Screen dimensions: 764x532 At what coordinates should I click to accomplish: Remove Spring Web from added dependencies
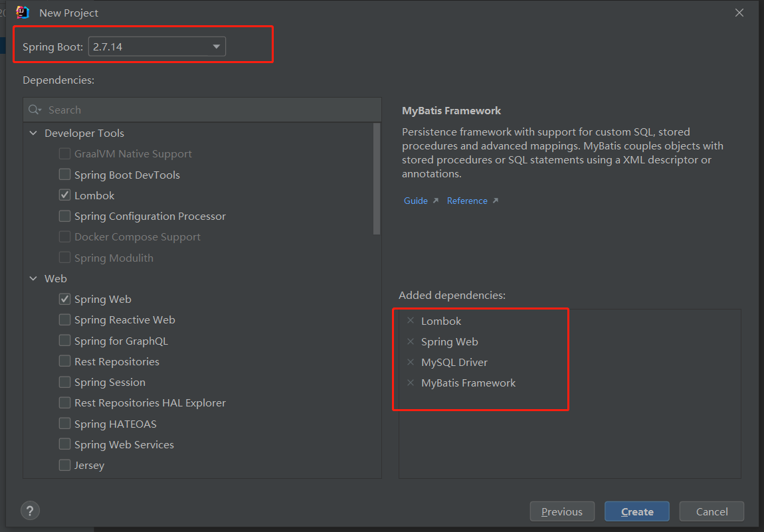[x=411, y=341]
